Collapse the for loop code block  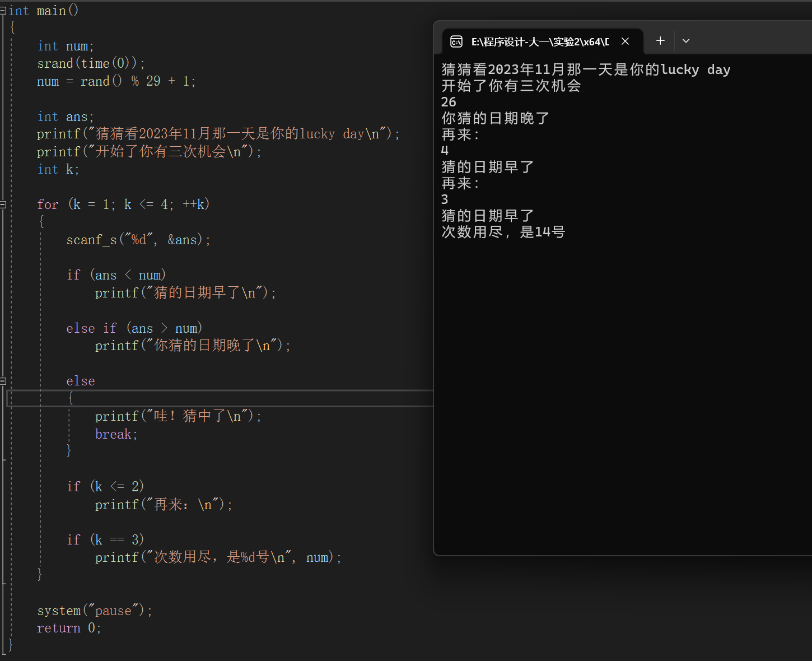(3, 205)
